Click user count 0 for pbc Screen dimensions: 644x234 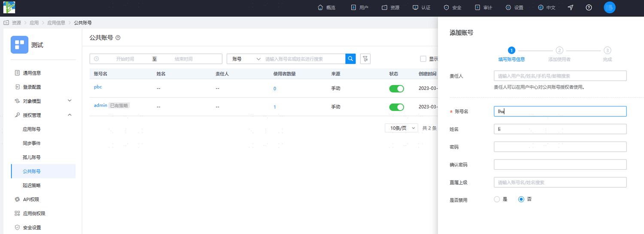275,89
